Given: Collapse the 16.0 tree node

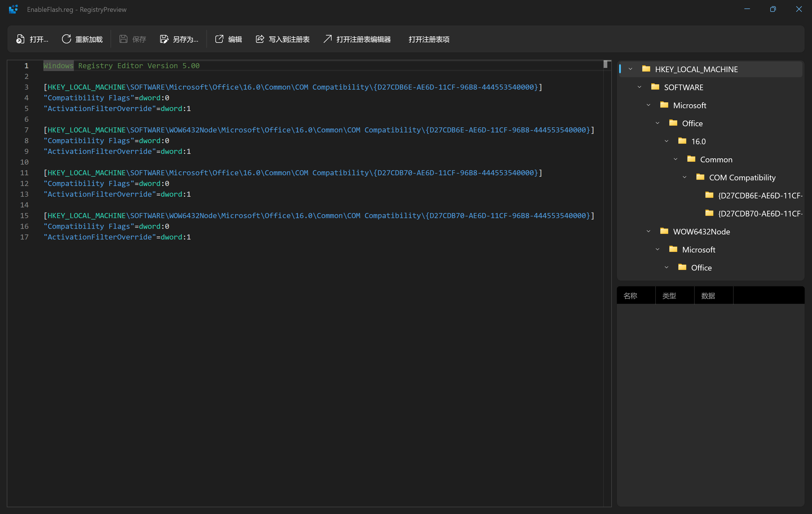Looking at the screenshot, I should click(x=666, y=141).
